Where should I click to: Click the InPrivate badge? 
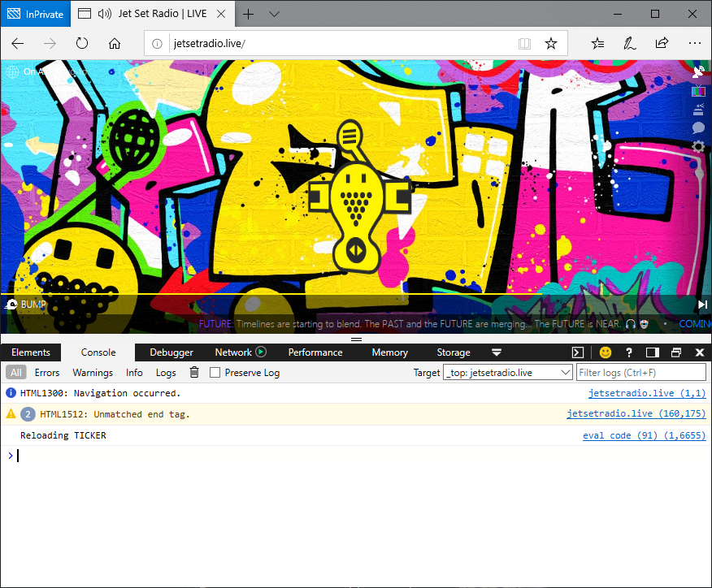[x=36, y=14]
